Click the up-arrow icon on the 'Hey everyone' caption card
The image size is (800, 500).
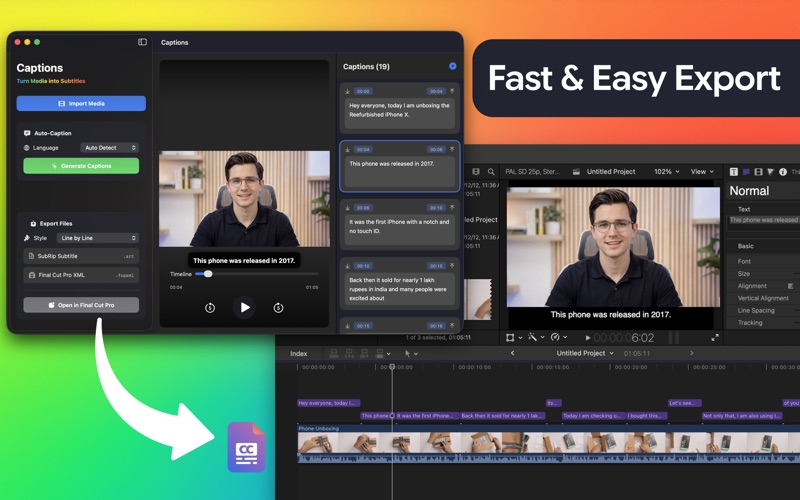(452, 91)
